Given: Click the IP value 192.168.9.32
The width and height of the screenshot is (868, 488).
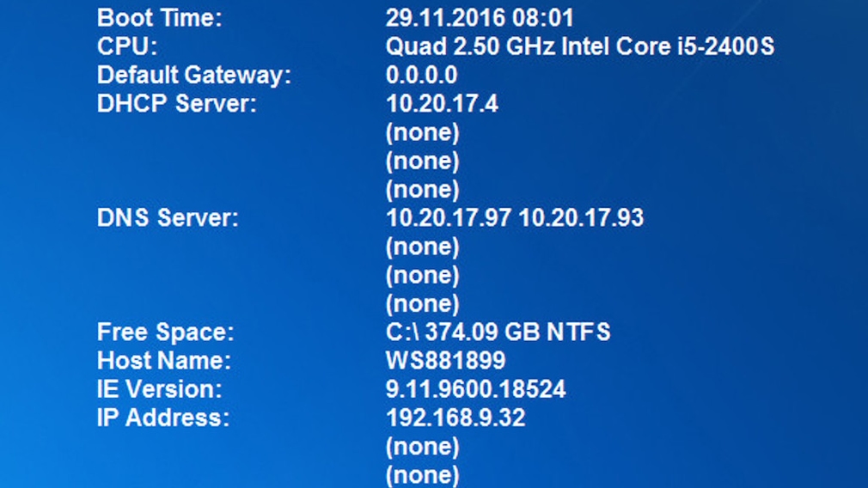Looking at the screenshot, I should tap(455, 418).
